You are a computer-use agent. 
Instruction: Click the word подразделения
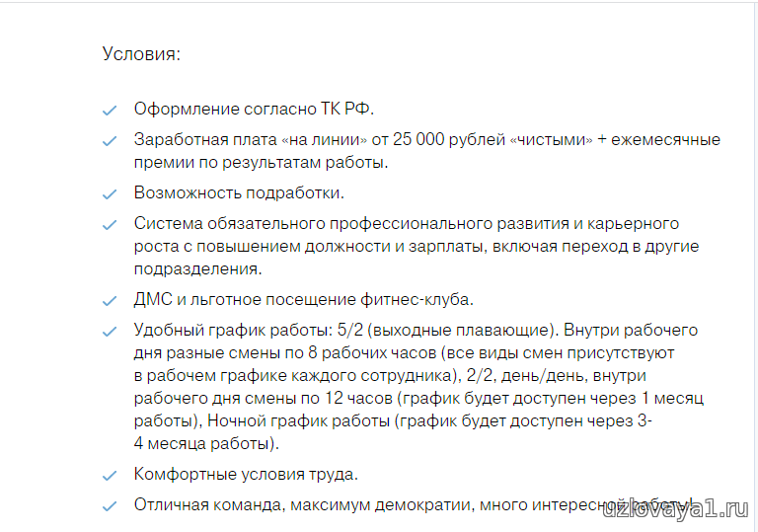coord(197,268)
